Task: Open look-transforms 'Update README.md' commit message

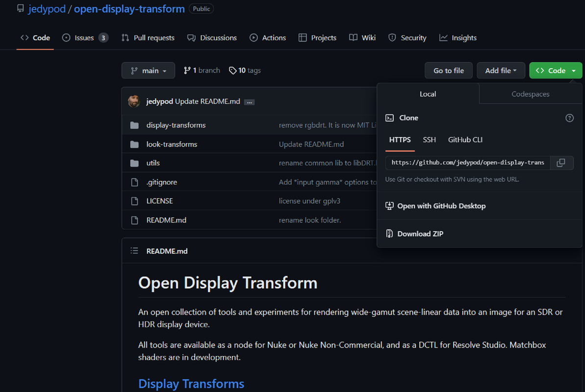Action: 311,145
